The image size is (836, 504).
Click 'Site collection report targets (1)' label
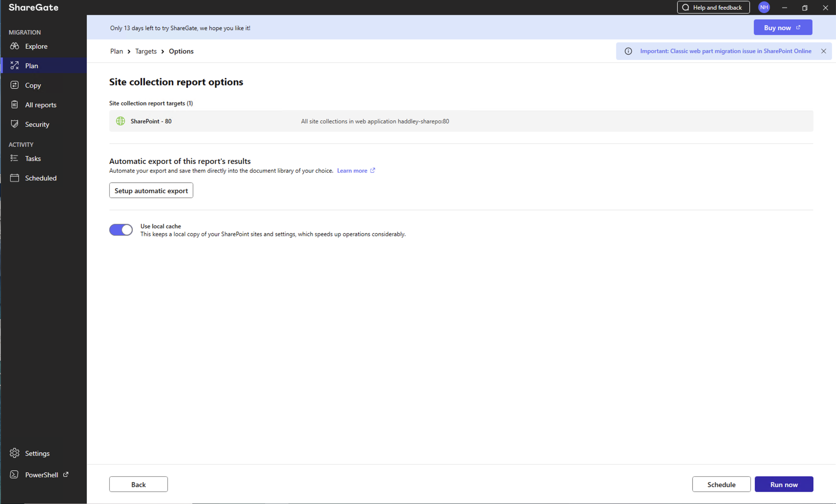tap(151, 103)
